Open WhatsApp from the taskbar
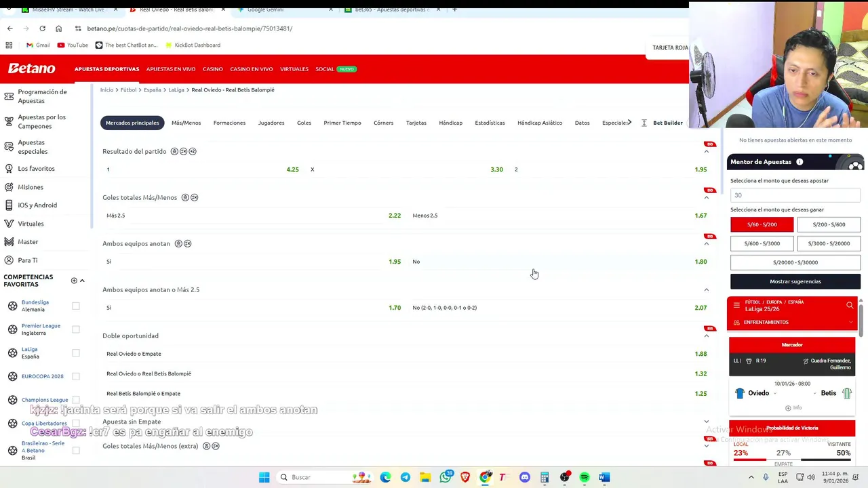This screenshot has width=868, height=488. 446,477
